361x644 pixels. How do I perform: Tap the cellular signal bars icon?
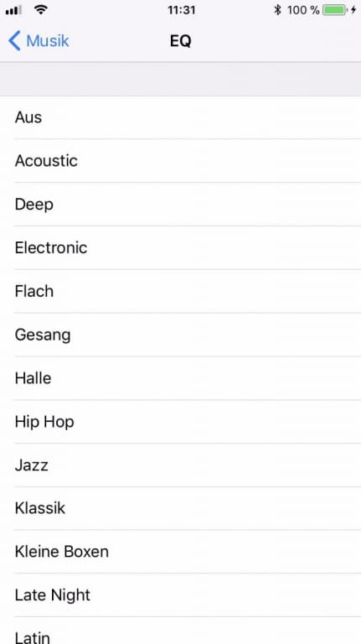[x=13, y=10]
